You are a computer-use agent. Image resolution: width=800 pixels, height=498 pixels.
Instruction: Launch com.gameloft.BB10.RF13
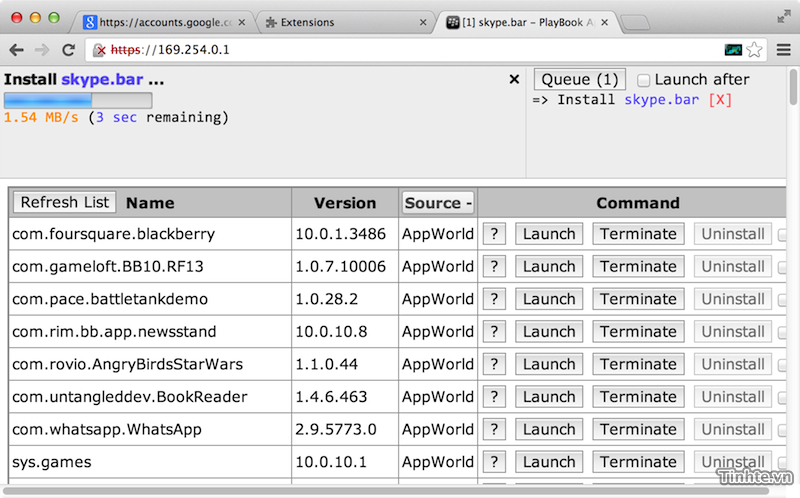point(549,266)
